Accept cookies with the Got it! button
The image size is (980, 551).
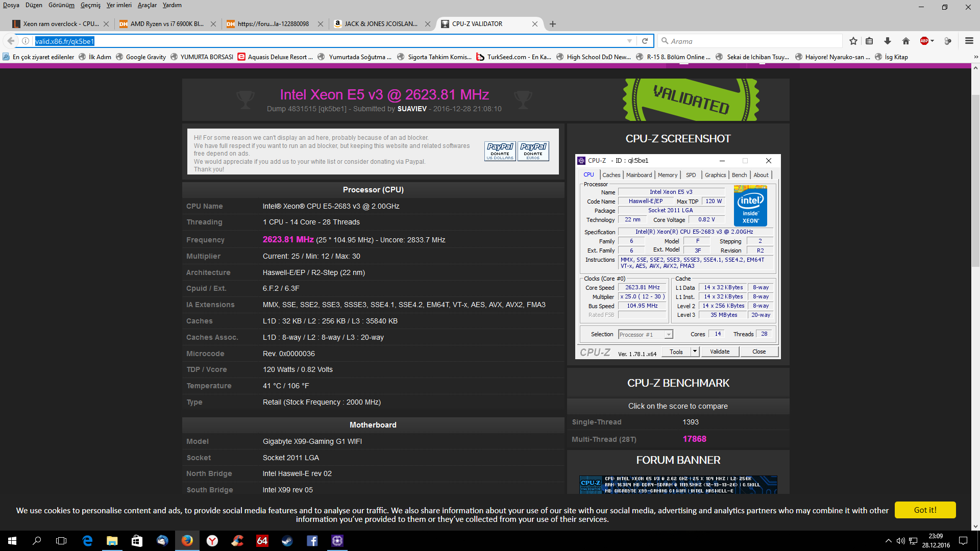pos(925,510)
